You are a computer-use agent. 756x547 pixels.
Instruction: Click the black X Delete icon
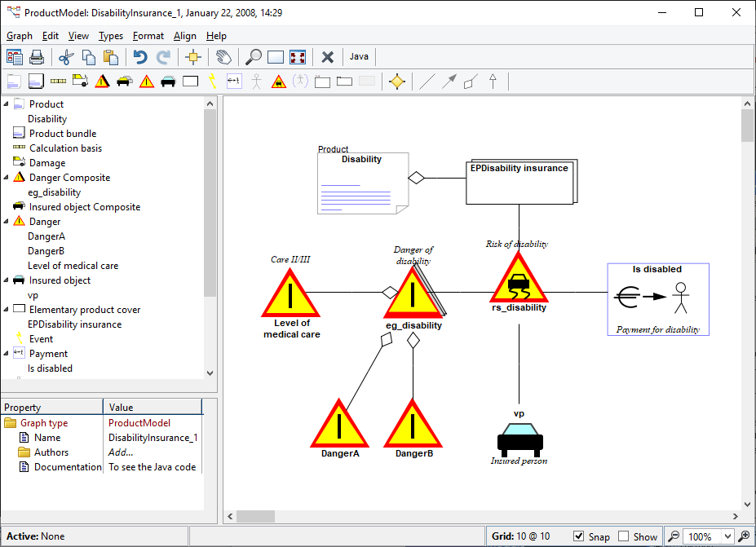click(x=328, y=57)
